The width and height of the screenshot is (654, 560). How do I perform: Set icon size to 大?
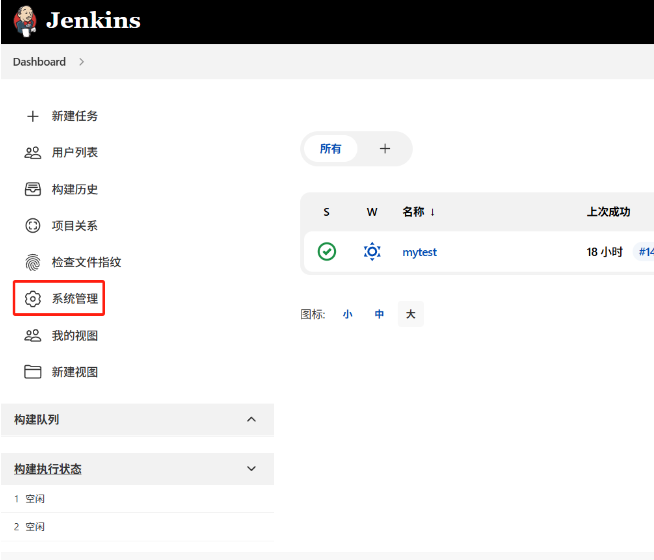411,314
